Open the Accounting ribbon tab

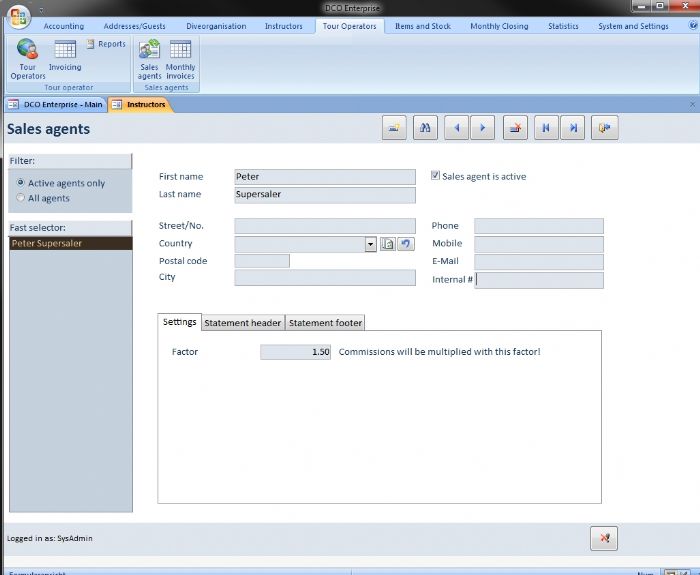(x=64, y=26)
